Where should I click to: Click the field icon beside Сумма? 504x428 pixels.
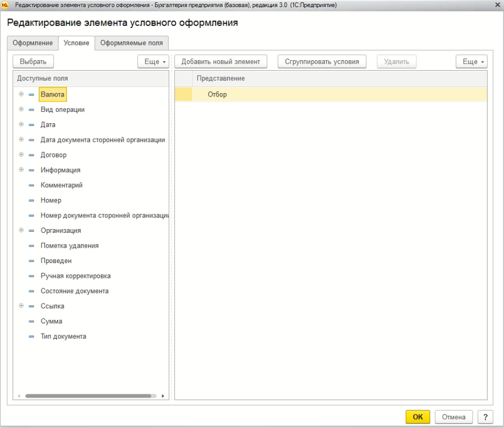click(31, 322)
